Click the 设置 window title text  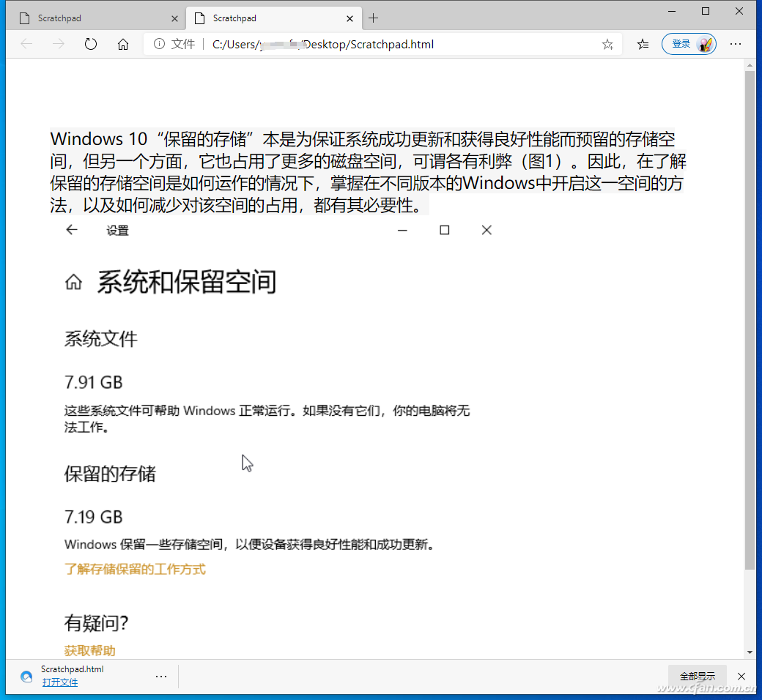[118, 230]
